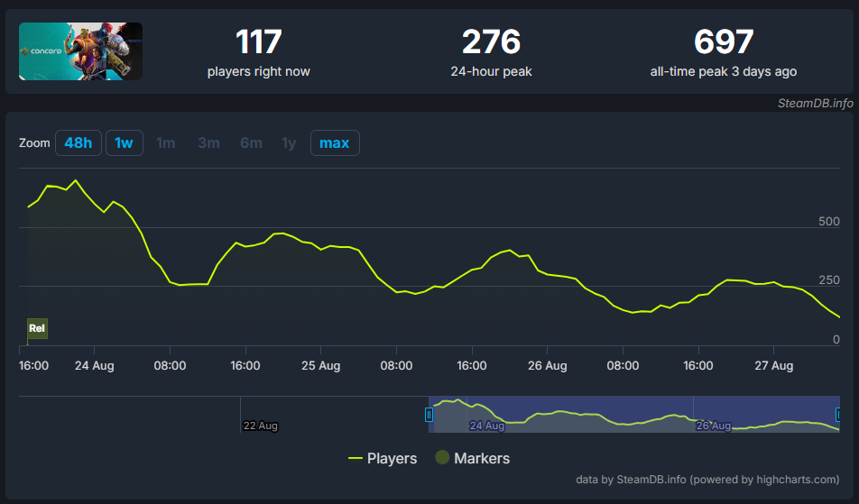Switch zoom to 6m

point(251,143)
